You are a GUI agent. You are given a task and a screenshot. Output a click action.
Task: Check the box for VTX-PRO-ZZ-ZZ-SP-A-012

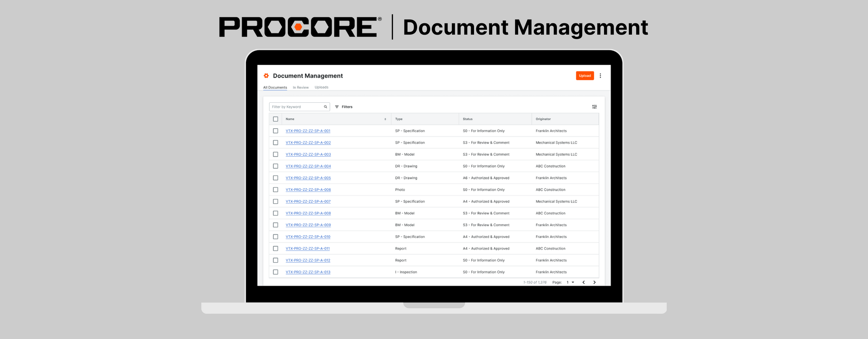click(276, 260)
